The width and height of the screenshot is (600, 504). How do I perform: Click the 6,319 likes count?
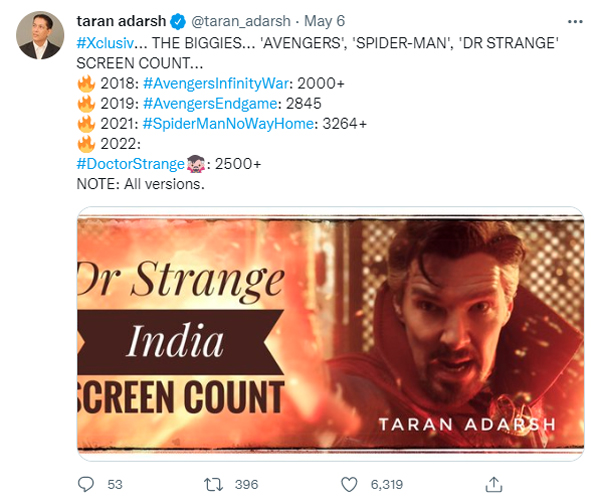point(388,484)
